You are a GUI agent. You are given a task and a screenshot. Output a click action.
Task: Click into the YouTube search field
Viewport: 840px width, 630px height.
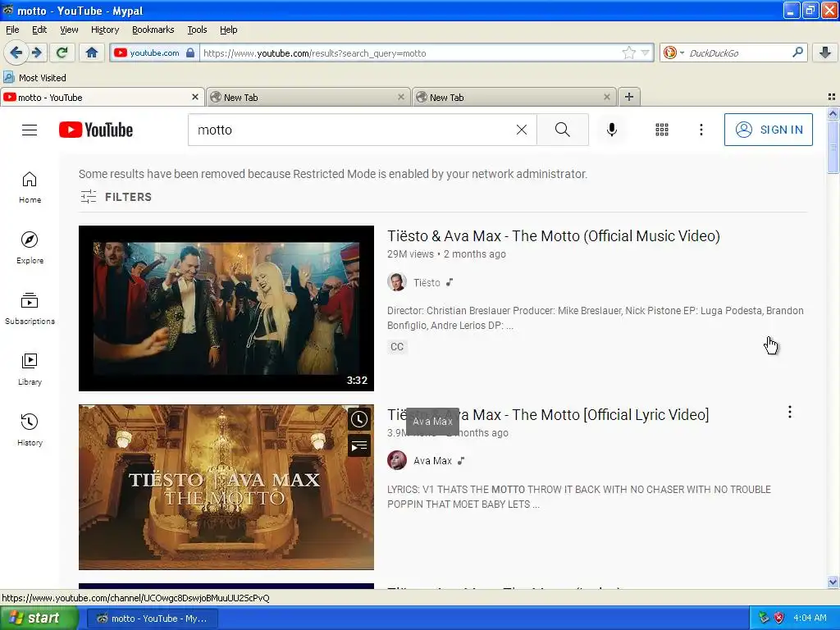click(x=351, y=130)
